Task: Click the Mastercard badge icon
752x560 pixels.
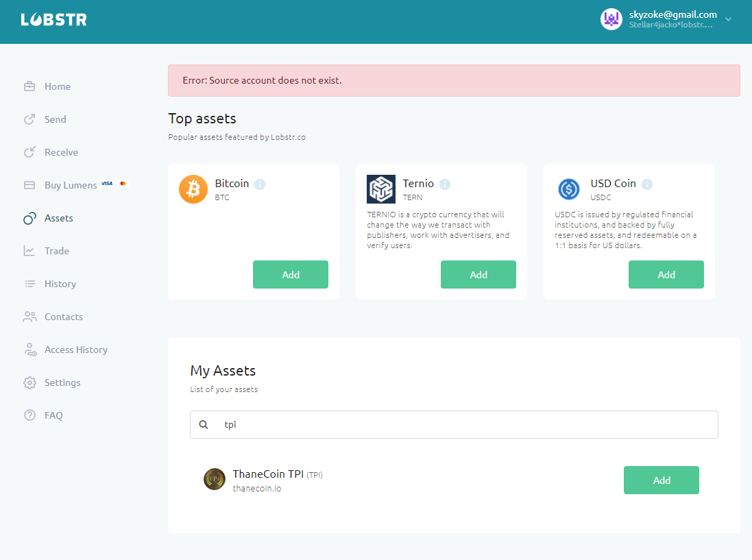Action: (x=123, y=183)
